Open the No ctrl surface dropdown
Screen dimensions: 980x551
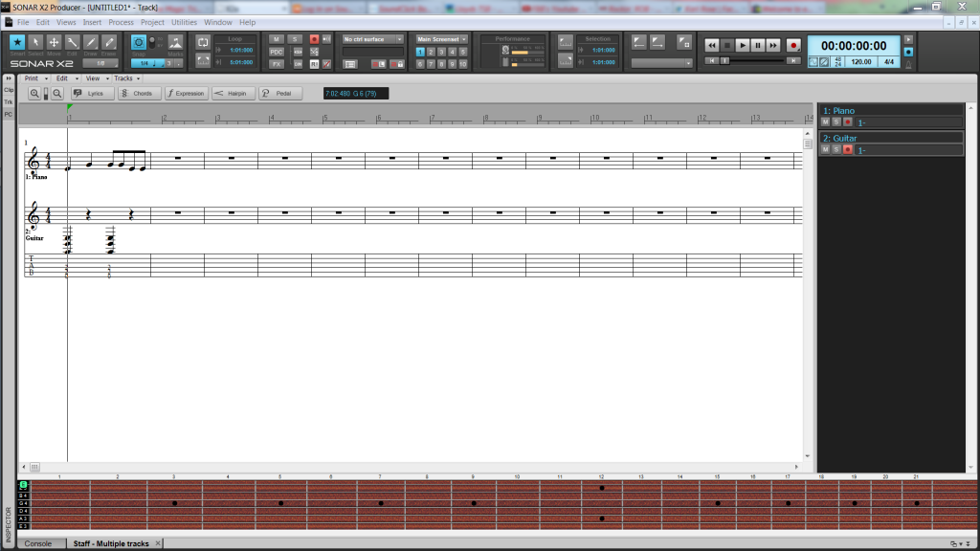373,39
